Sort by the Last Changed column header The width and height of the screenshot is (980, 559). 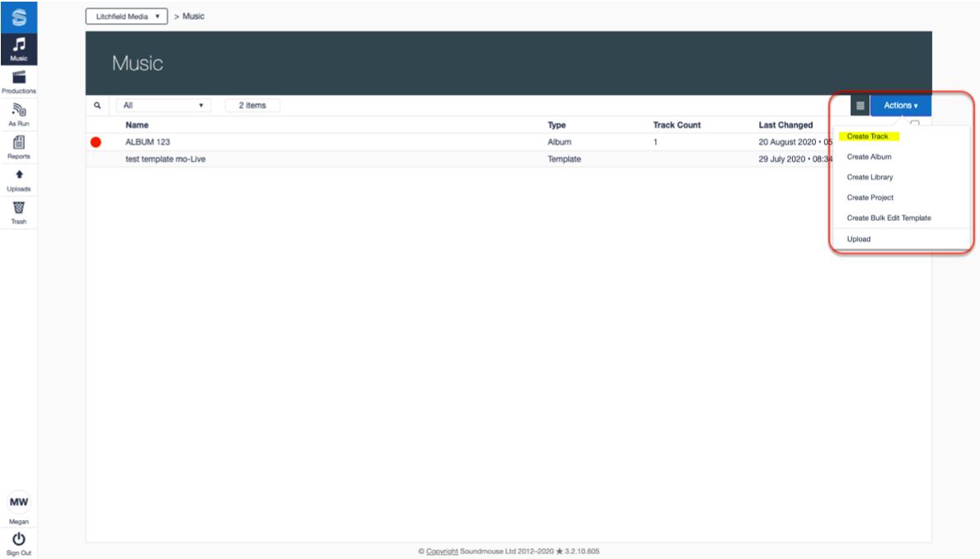click(785, 125)
